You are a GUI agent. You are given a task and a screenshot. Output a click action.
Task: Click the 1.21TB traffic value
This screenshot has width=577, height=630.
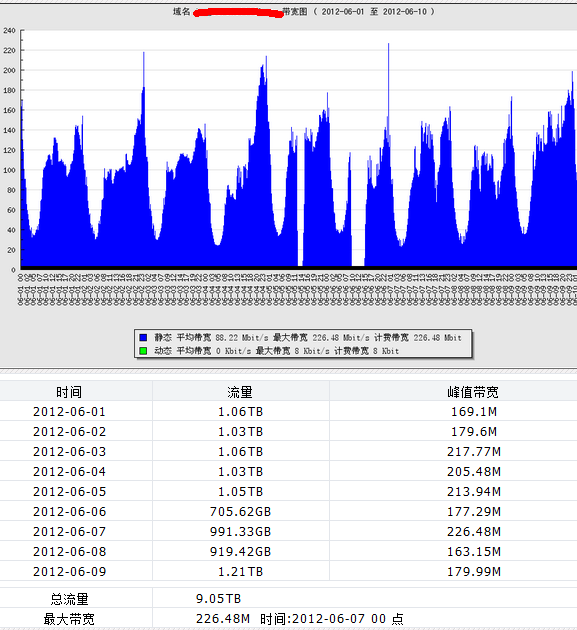click(x=240, y=571)
